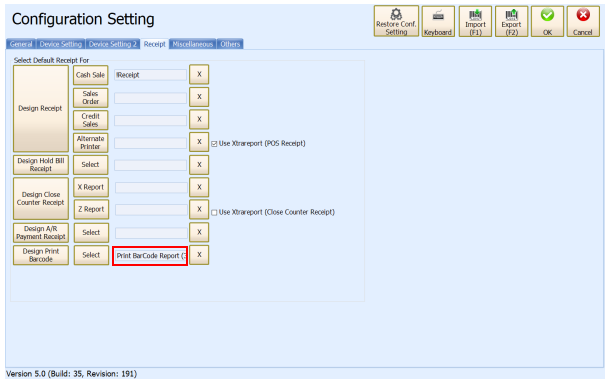Open the Others tab
The image size is (608, 386).
(x=230, y=44)
